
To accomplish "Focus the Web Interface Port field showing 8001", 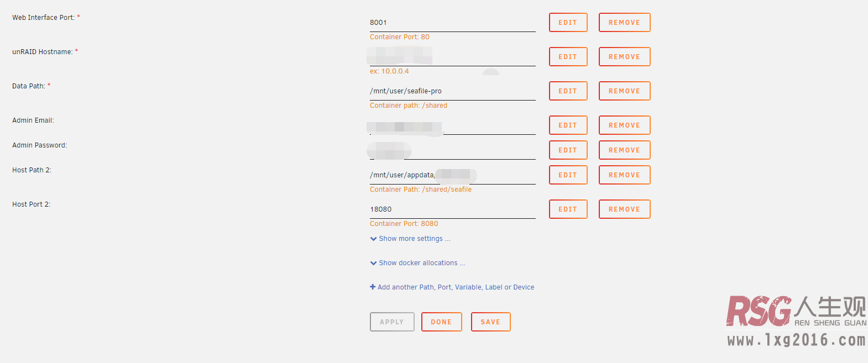I will tap(452, 23).
